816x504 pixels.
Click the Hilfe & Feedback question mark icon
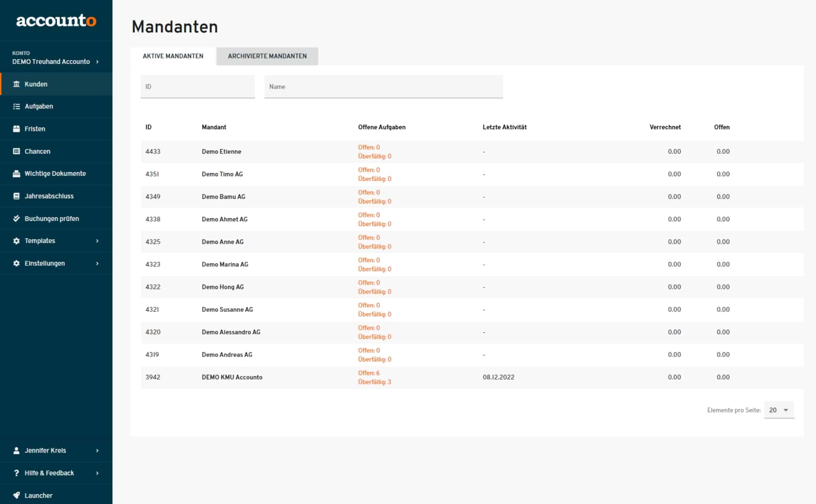click(x=16, y=473)
